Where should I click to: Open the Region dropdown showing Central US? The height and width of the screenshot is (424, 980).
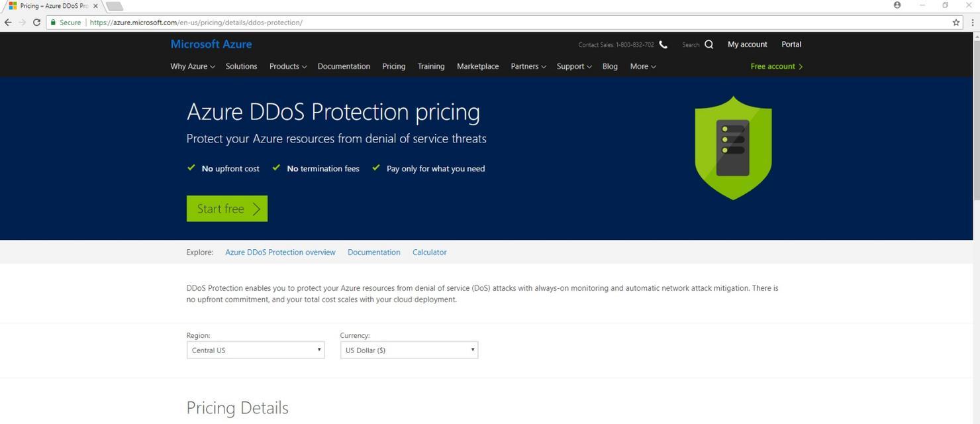[x=256, y=350]
